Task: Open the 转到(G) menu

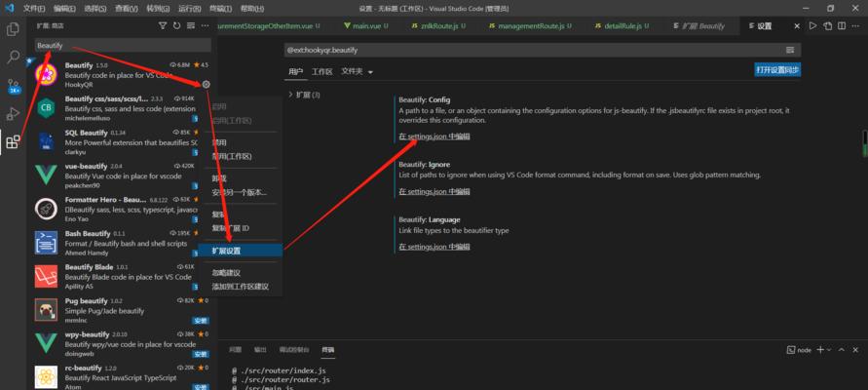Action: (159, 9)
